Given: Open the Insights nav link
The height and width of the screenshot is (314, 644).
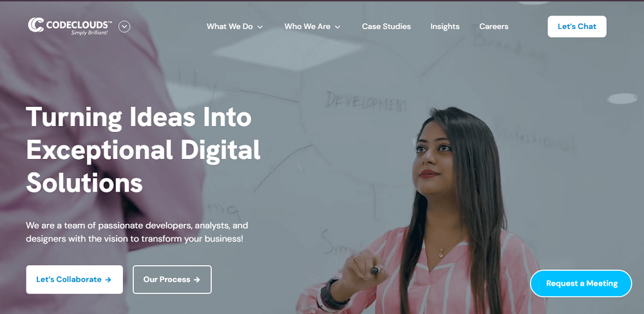Looking at the screenshot, I should 445,26.
